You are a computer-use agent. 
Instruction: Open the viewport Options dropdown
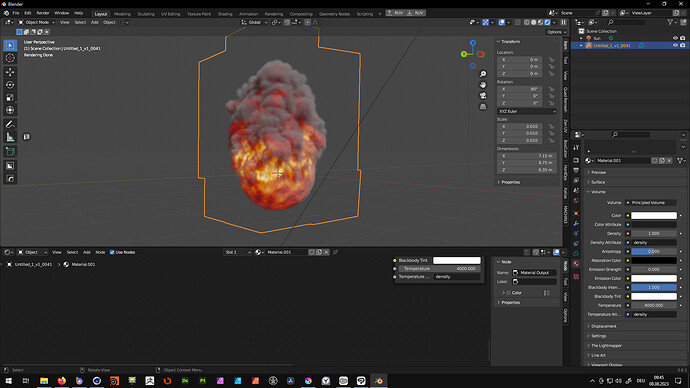[556, 32]
